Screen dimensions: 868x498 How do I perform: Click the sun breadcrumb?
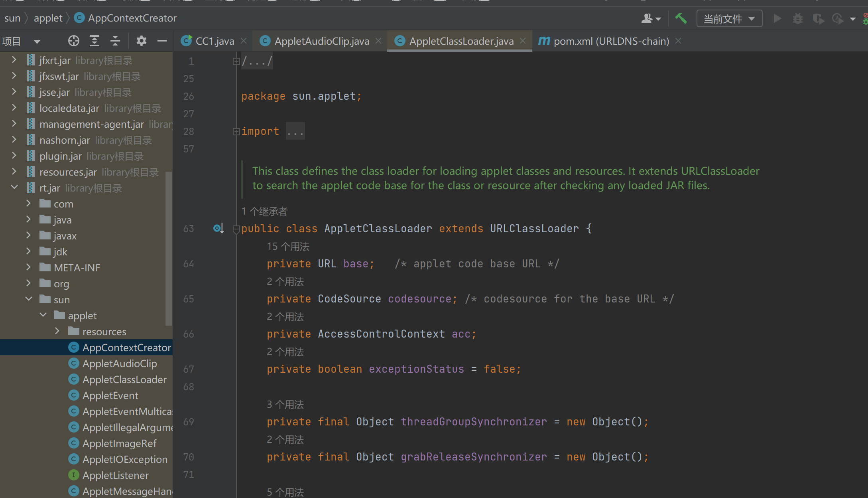pos(12,18)
